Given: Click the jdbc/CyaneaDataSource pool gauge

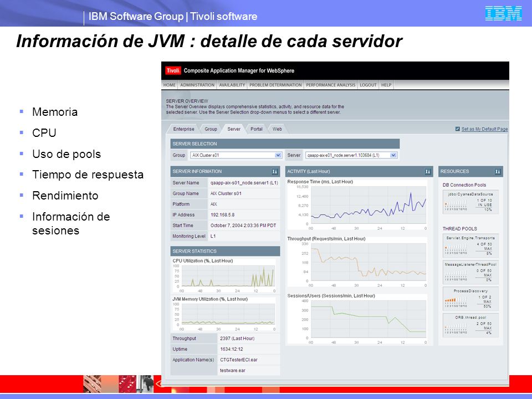Looking at the screenshot, I should pos(470,202).
